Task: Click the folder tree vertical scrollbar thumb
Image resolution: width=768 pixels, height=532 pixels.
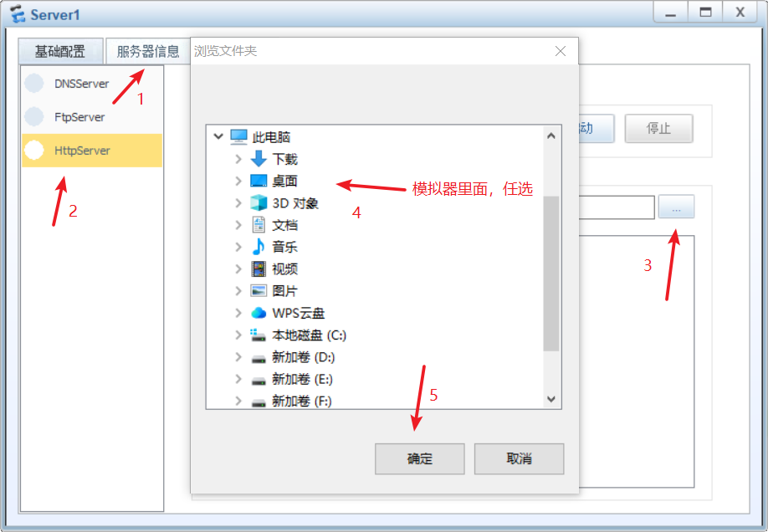Action: pyautogui.click(x=551, y=274)
